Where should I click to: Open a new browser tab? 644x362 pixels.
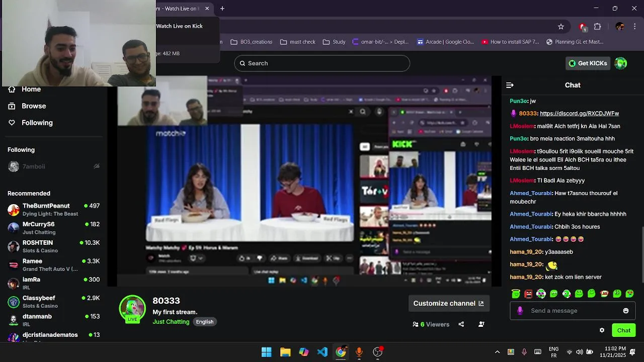coord(222,9)
